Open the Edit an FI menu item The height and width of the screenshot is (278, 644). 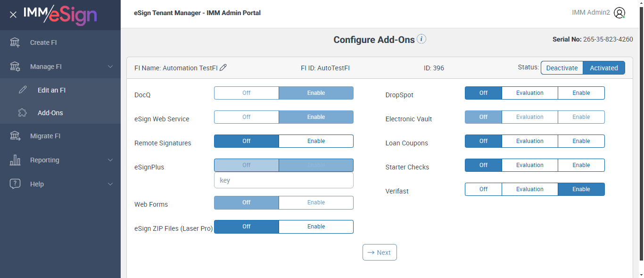point(51,90)
